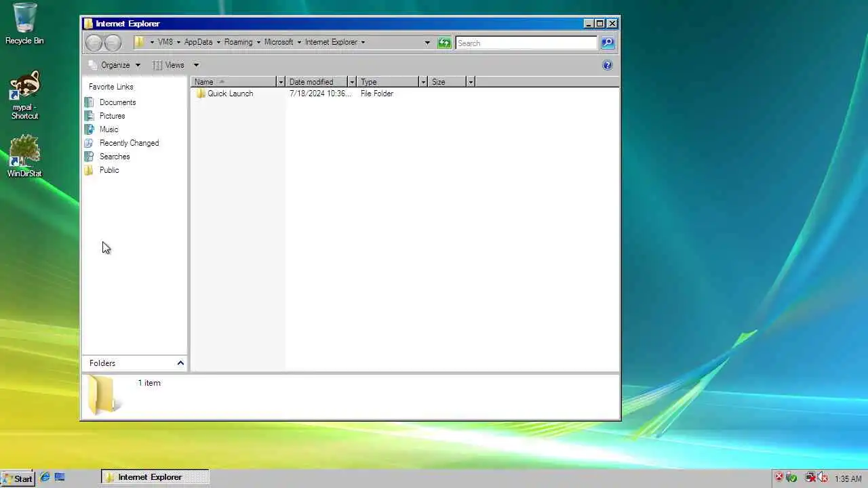Open the Organize menu
The height and width of the screenshot is (488, 868).
point(114,65)
